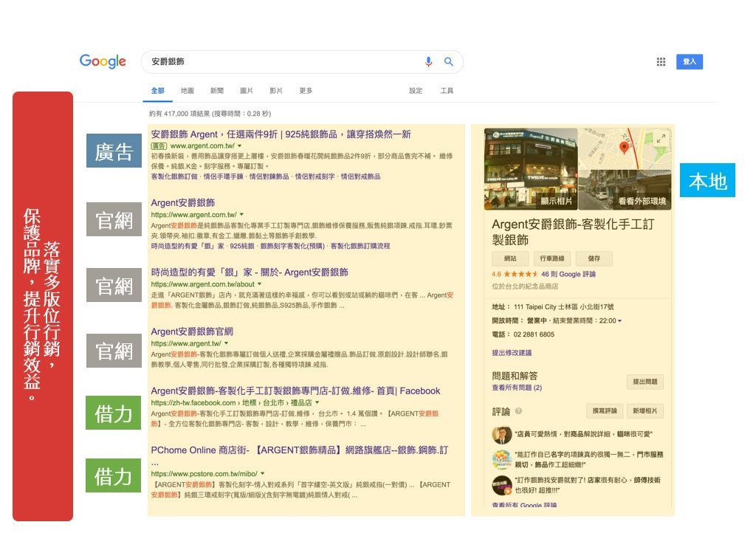Click help icon beside 評論 heading

[x=518, y=411]
